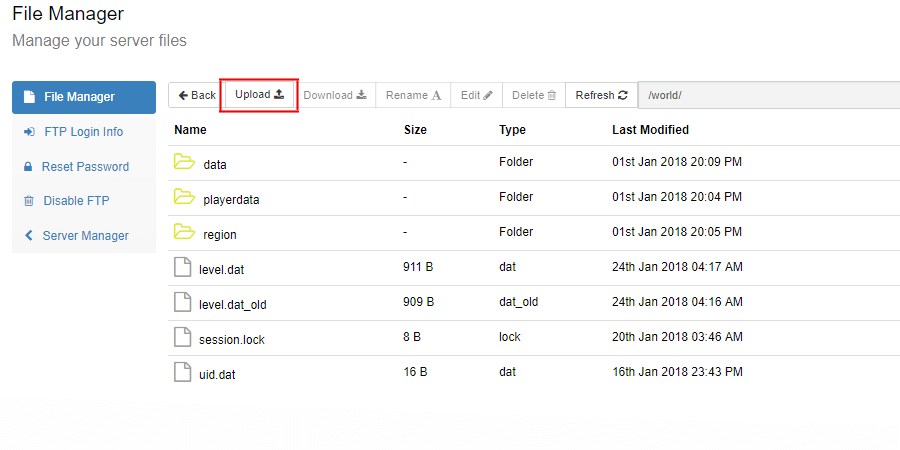Refresh the file listing
The height and width of the screenshot is (450, 900).
click(601, 95)
